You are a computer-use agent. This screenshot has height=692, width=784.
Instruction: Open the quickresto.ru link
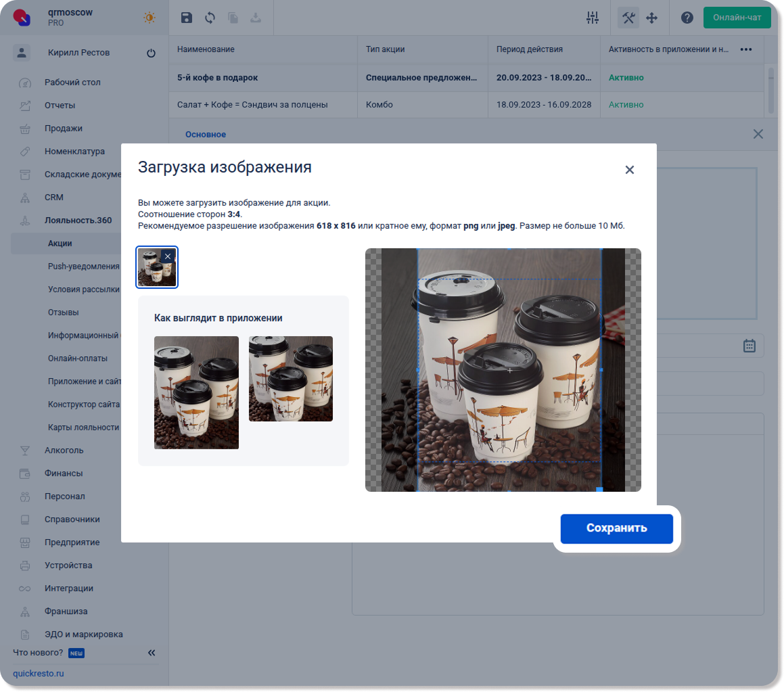coord(38,674)
